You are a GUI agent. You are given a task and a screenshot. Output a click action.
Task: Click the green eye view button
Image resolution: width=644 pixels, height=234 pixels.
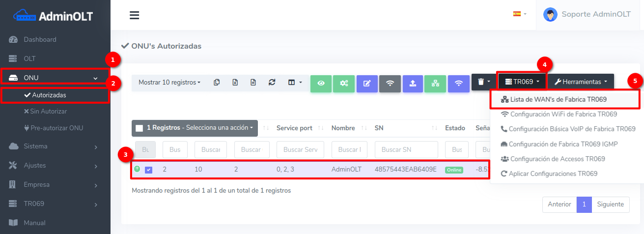click(x=321, y=83)
